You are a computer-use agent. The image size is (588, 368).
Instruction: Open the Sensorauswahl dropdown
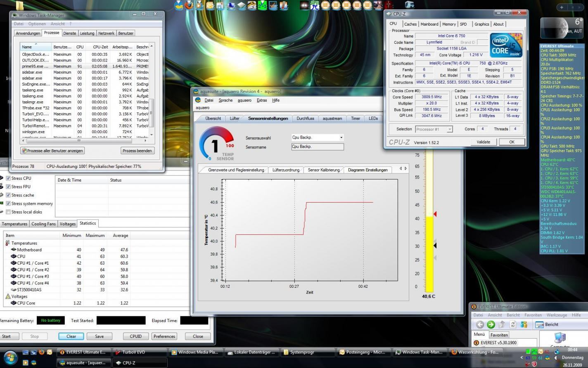coord(341,138)
